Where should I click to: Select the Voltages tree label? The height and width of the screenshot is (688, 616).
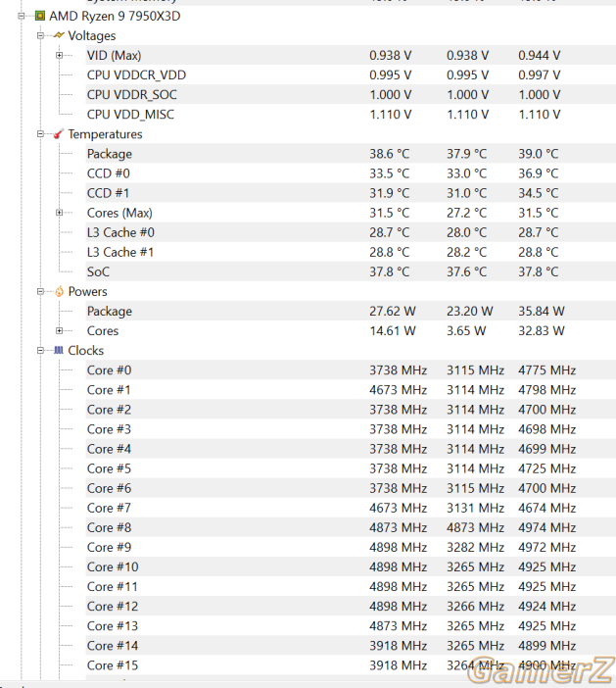click(x=92, y=36)
